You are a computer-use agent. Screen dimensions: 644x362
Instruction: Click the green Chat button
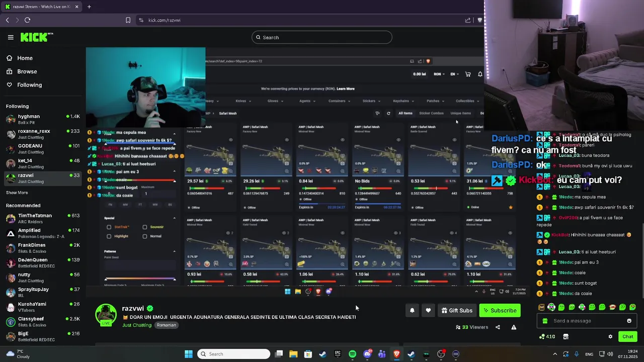(627, 337)
